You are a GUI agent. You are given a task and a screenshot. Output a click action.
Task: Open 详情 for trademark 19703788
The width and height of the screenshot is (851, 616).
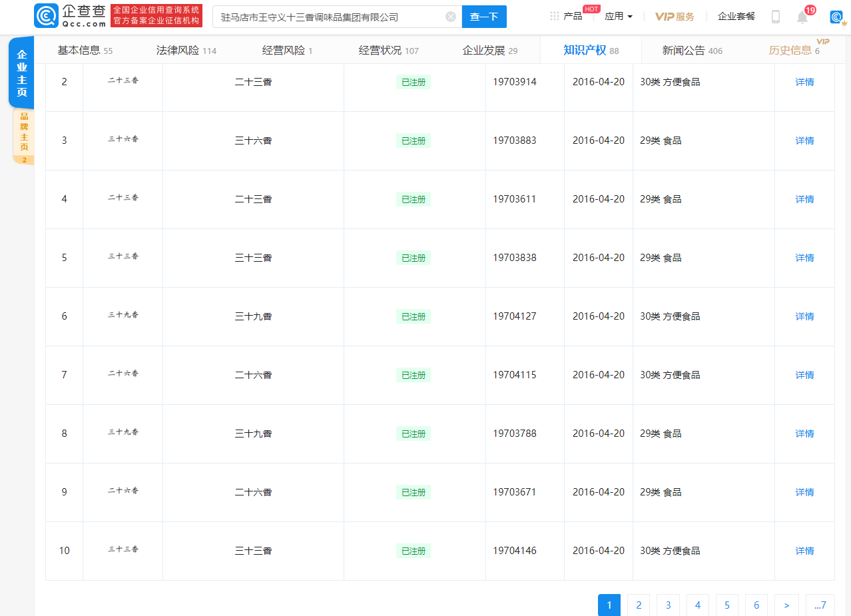[804, 434]
